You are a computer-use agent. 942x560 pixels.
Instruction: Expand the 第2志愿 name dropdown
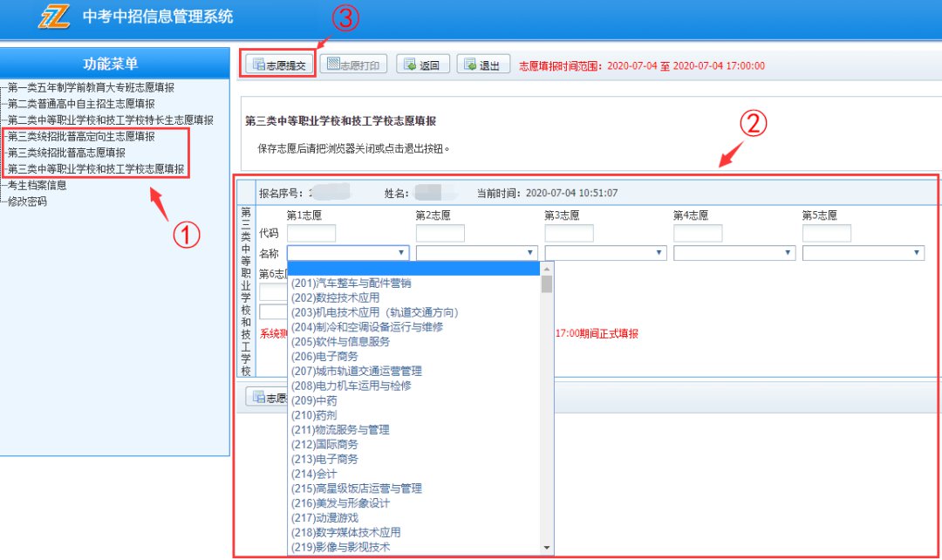(476, 253)
